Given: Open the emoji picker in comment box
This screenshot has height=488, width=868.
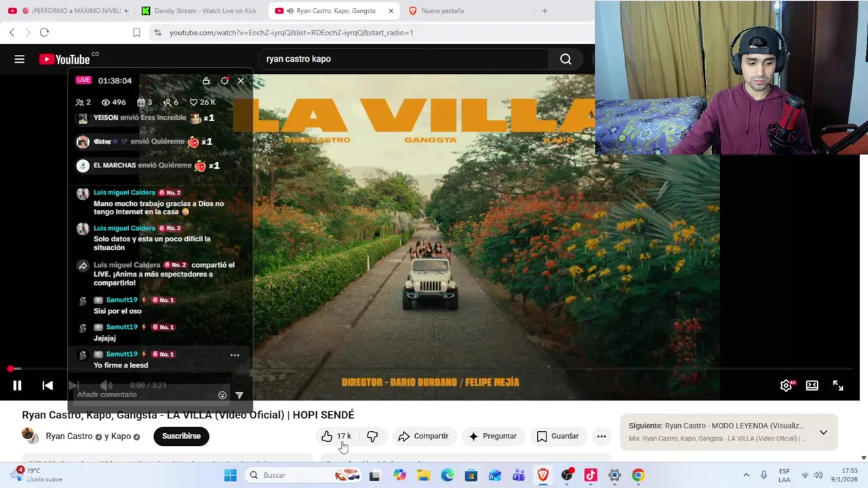Looking at the screenshot, I should click(x=222, y=395).
